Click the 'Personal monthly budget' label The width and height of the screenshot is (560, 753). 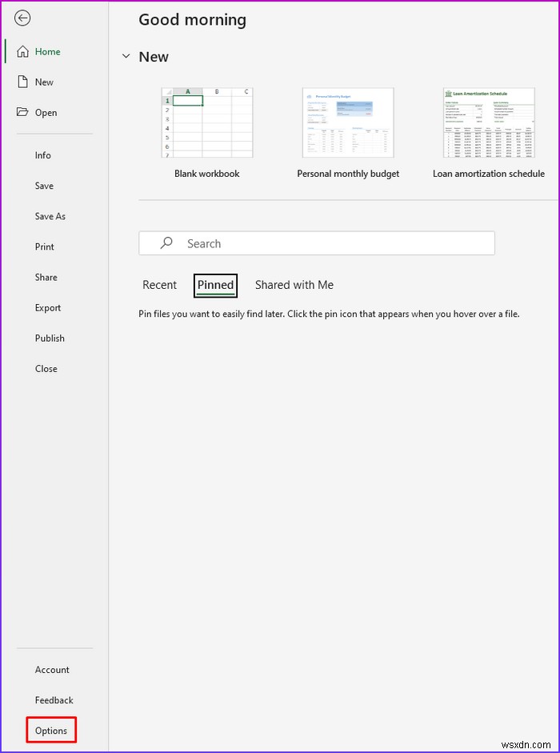(348, 174)
